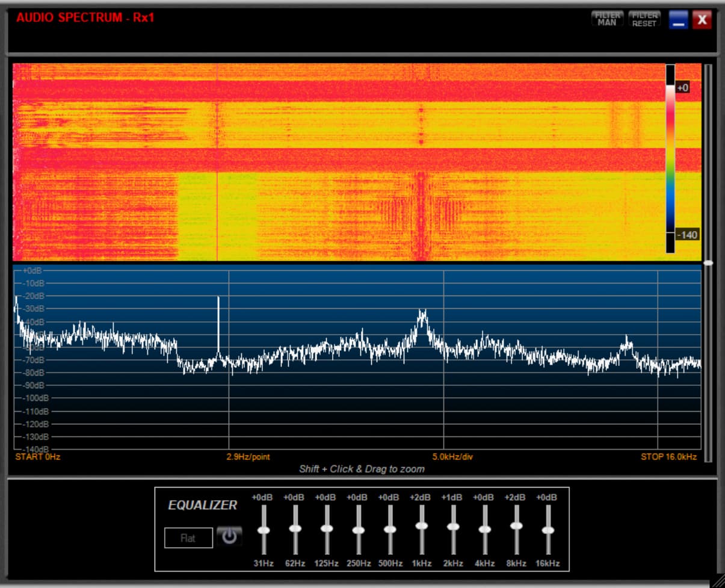Click the 16kHz equalizer slider knob
Viewport: 725px width, 588px height.
pos(548,530)
